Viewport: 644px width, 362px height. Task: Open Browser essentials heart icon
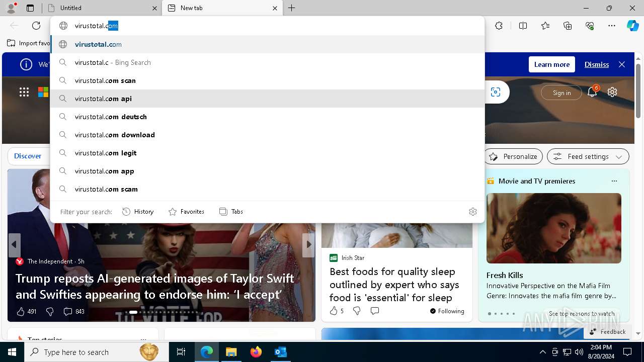pyautogui.click(x=590, y=26)
